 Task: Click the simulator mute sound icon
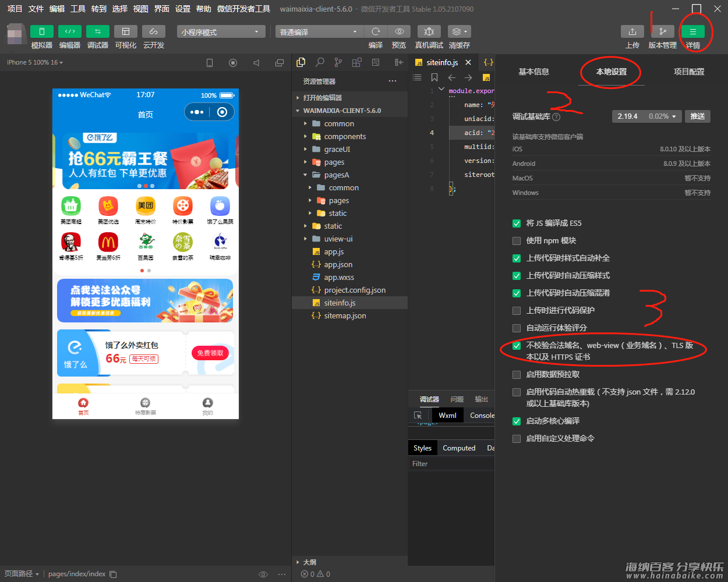pos(256,62)
